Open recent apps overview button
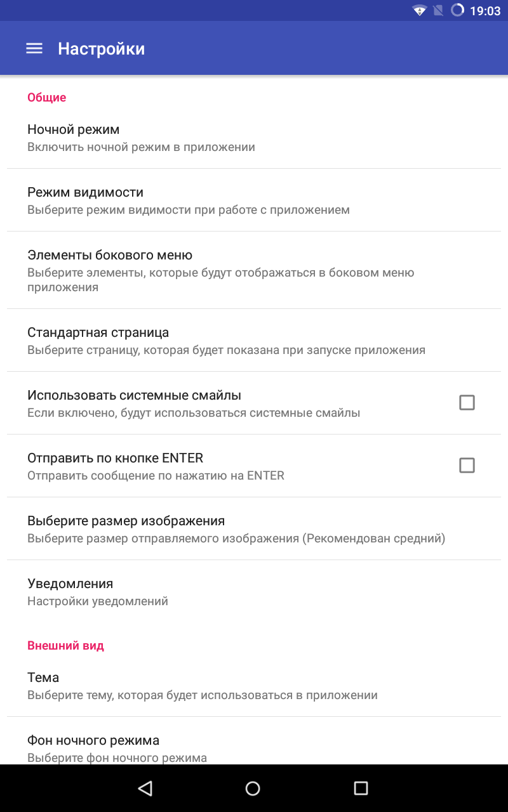This screenshot has width=508, height=812. pyautogui.click(x=361, y=788)
